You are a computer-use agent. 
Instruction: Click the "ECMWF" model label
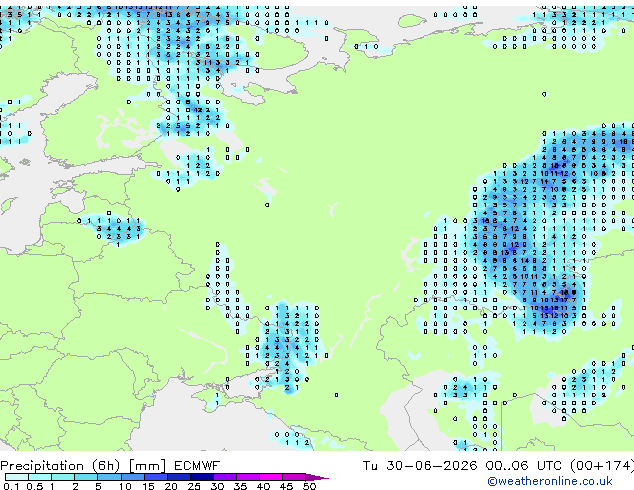click(197, 466)
